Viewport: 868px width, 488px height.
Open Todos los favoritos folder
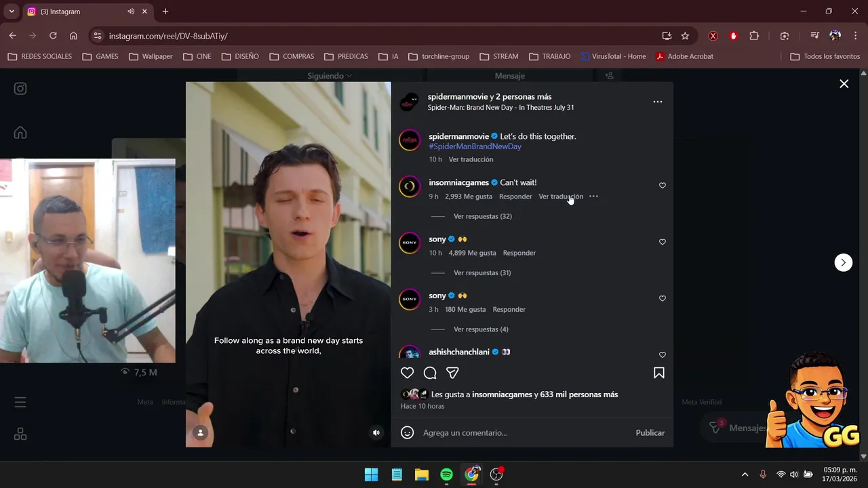tap(825, 56)
